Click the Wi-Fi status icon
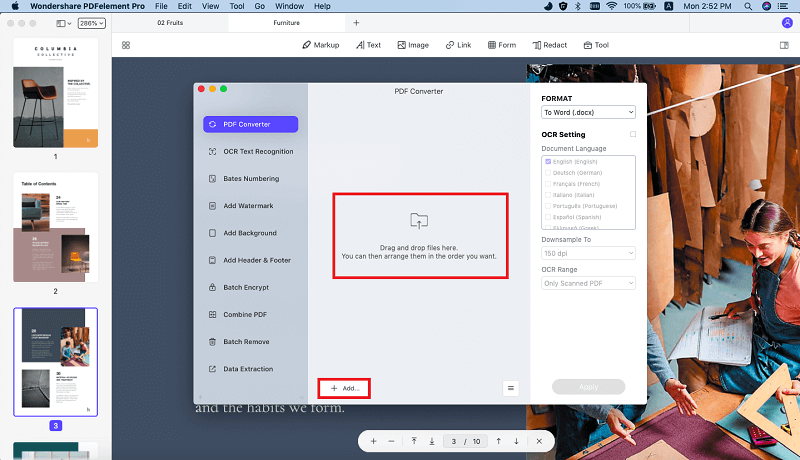The image size is (800, 460). 611,6
